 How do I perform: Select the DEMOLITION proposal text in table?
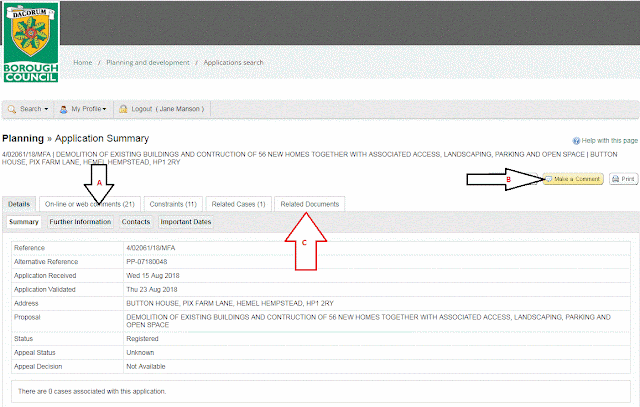pyautogui.click(x=368, y=321)
